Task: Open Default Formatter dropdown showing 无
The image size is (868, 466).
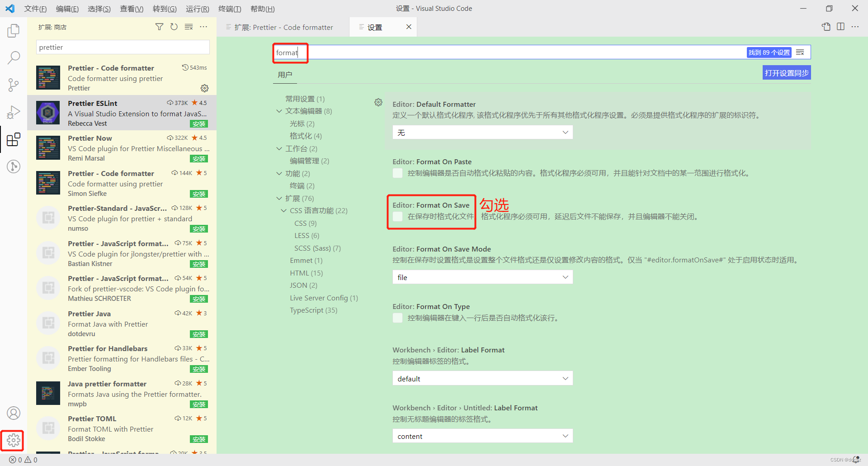Action: click(x=482, y=132)
